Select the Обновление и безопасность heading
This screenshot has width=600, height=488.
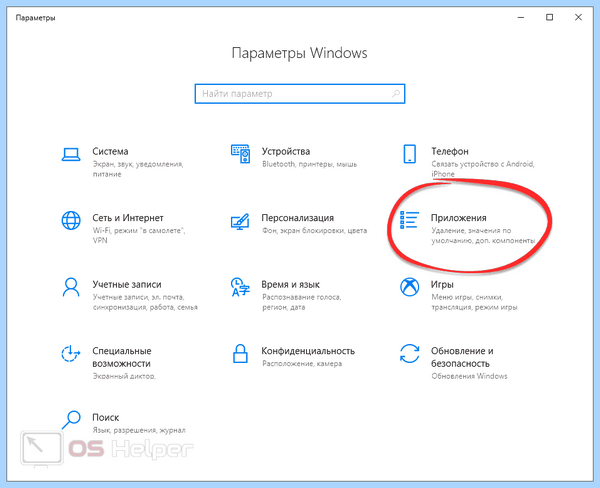[462, 357]
